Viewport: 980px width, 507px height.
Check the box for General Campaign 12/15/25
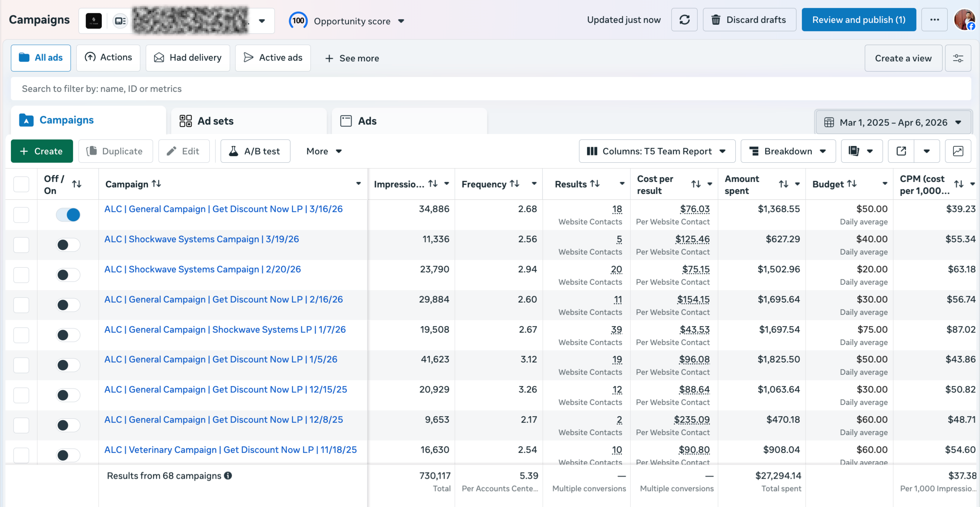click(x=21, y=395)
